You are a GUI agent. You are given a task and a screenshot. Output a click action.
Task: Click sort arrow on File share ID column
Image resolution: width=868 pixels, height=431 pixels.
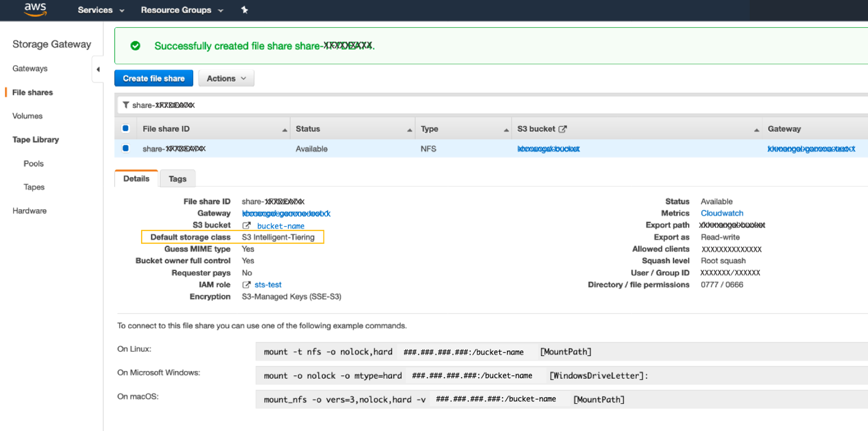click(283, 129)
